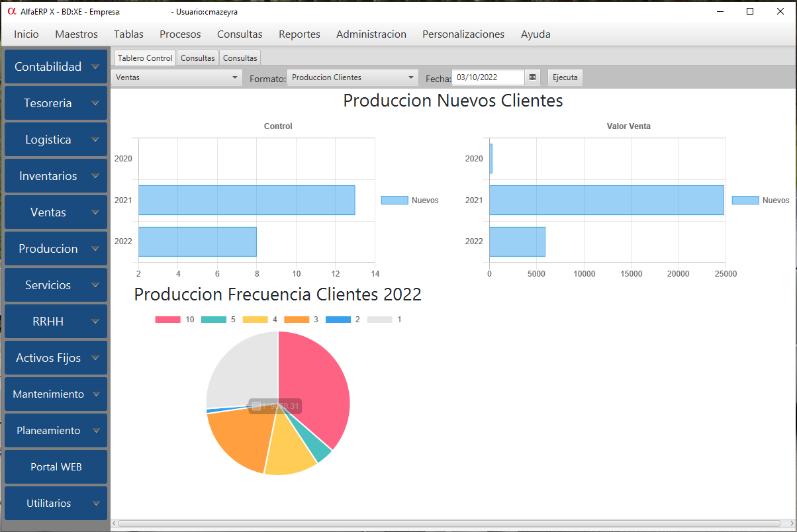Open the Ventas module dropdown in the toolbar
The width and height of the screenshot is (797, 532).
[x=177, y=77]
